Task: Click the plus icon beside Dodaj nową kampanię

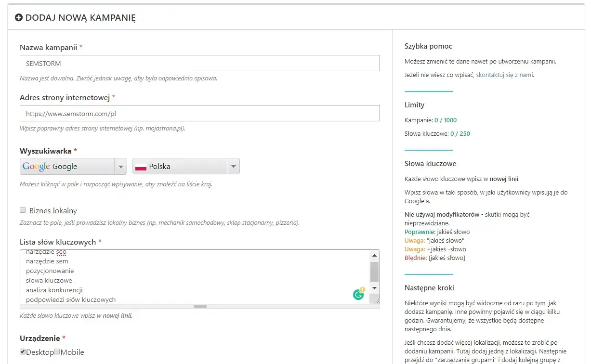Action: click(x=19, y=18)
